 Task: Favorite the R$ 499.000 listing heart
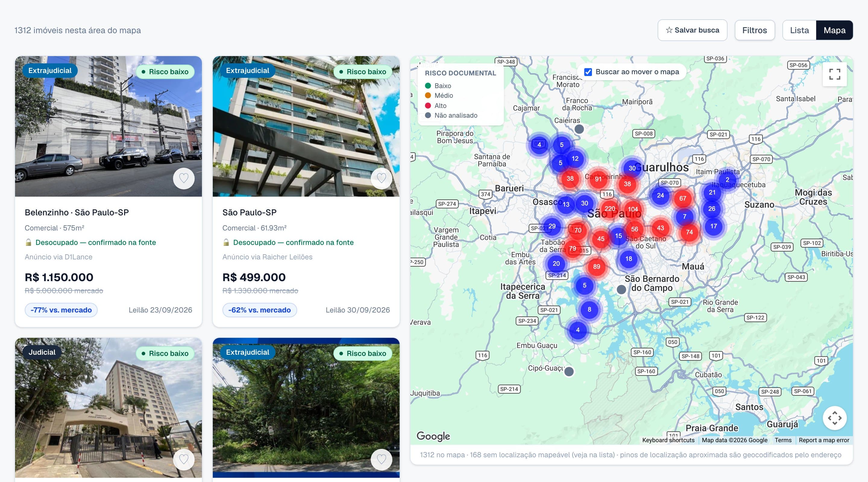click(x=382, y=178)
